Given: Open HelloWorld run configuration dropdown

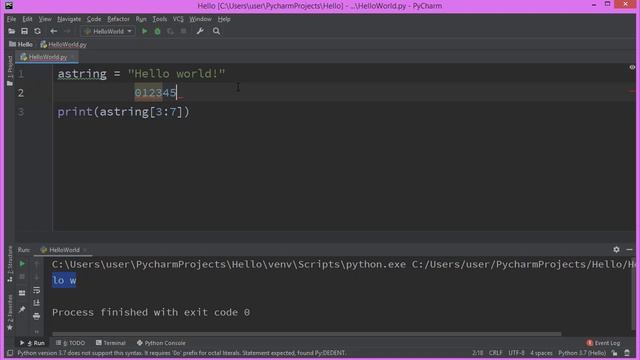Looking at the screenshot, I should coord(108,31).
